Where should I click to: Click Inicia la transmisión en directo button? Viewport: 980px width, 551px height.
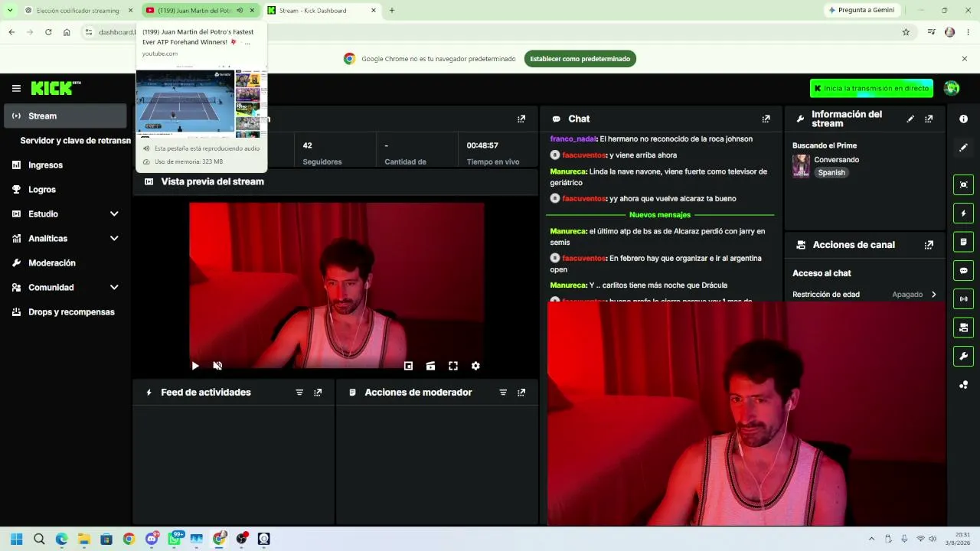pyautogui.click(x=871, y=88)
